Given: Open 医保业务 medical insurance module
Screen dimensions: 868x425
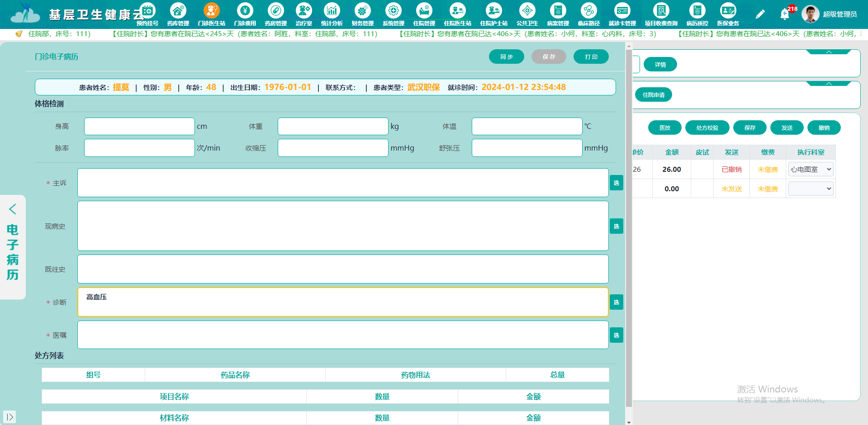Looking at the screenshot, I should pos(728,14).
